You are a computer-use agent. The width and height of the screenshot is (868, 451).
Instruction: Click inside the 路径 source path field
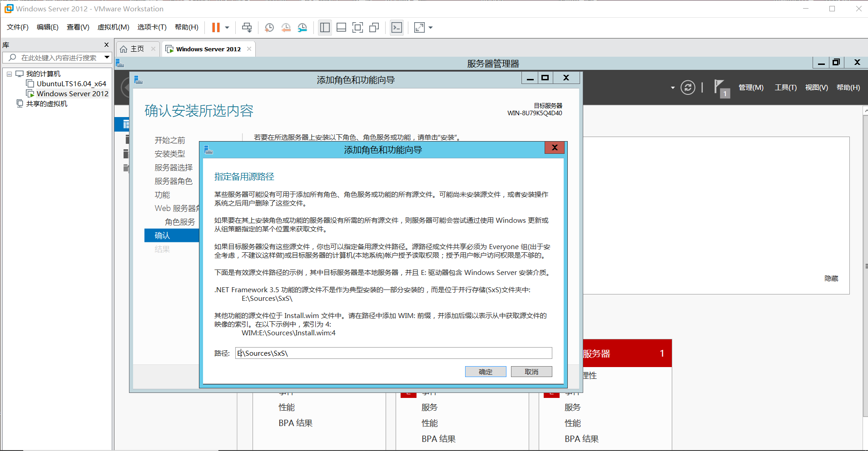tap(393, 353)
